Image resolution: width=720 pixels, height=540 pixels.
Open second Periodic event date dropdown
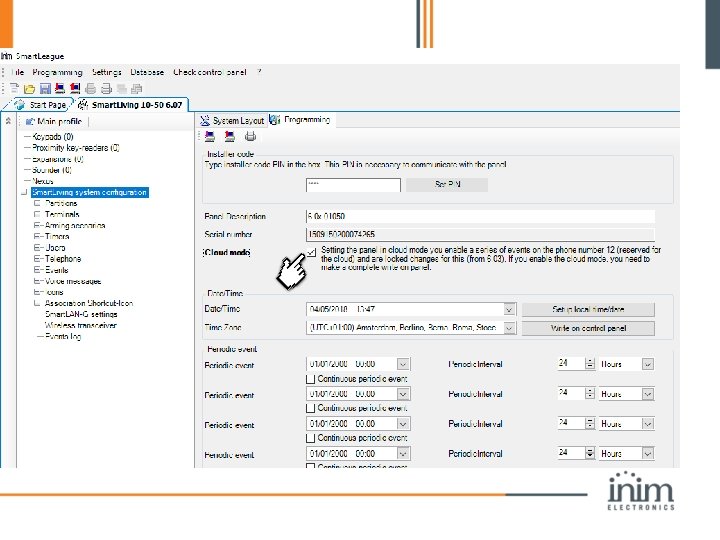(403, 394)
